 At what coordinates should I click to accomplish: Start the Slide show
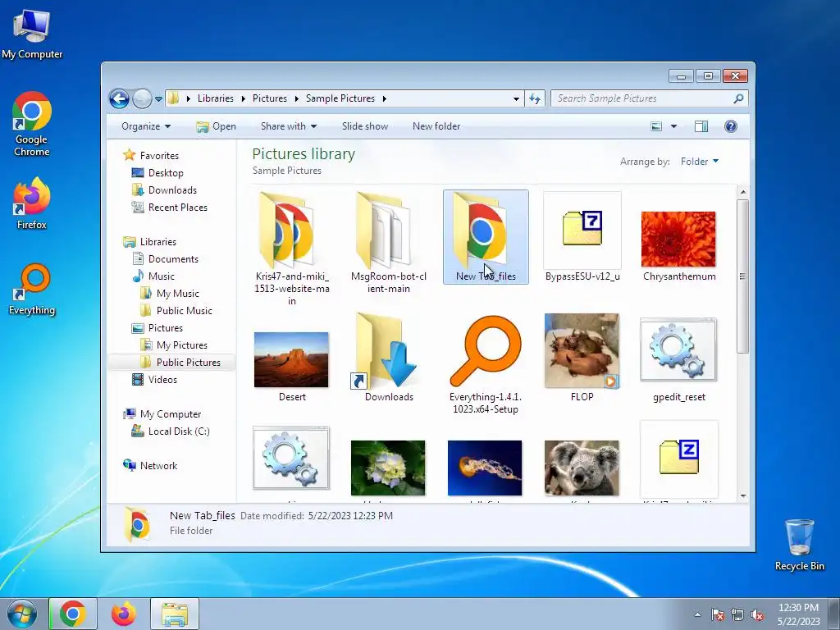coord(365,126)
